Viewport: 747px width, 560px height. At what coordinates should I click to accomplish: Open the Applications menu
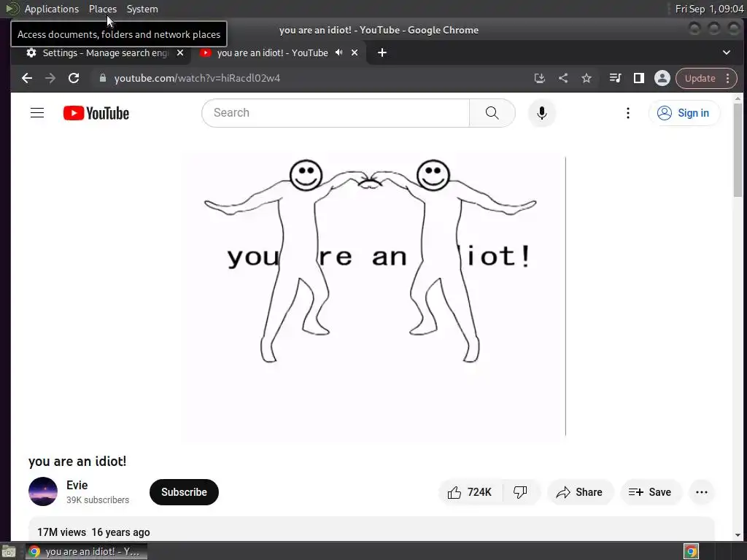pos(52,9)
